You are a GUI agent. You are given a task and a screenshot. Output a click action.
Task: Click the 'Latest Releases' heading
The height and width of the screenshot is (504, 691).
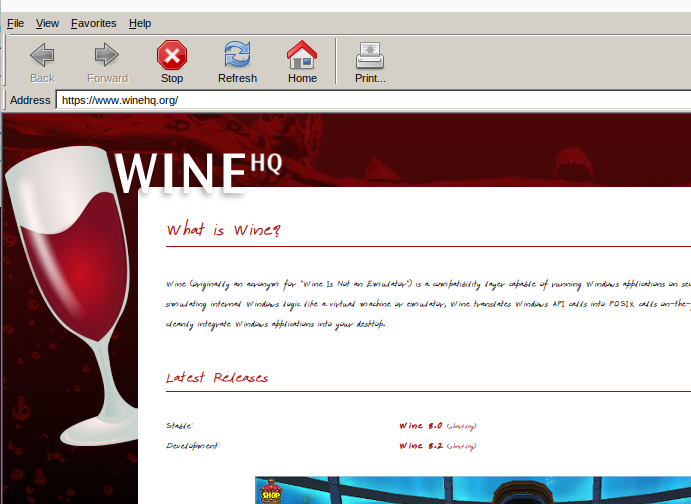[217, 377]
